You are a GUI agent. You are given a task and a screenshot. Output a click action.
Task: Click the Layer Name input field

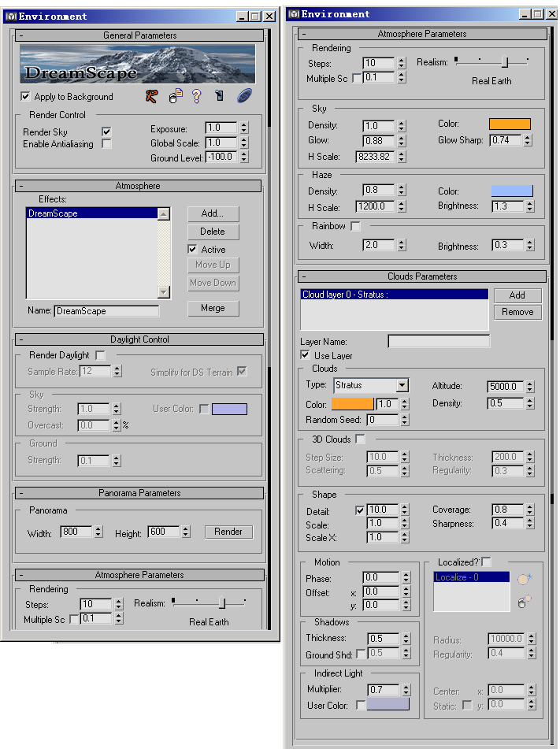pyautogui.click(x=439, y=341)
